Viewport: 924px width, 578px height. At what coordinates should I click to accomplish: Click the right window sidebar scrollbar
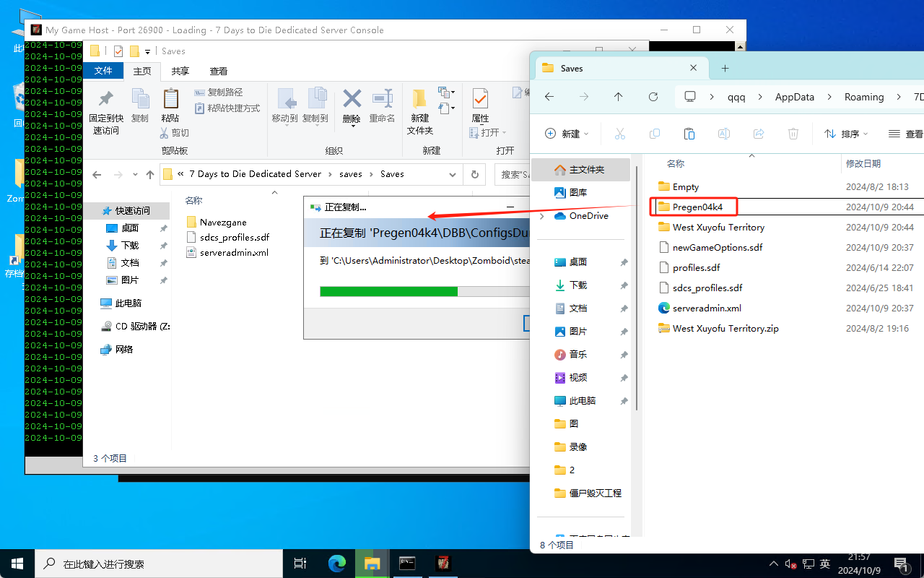(635, 288)
